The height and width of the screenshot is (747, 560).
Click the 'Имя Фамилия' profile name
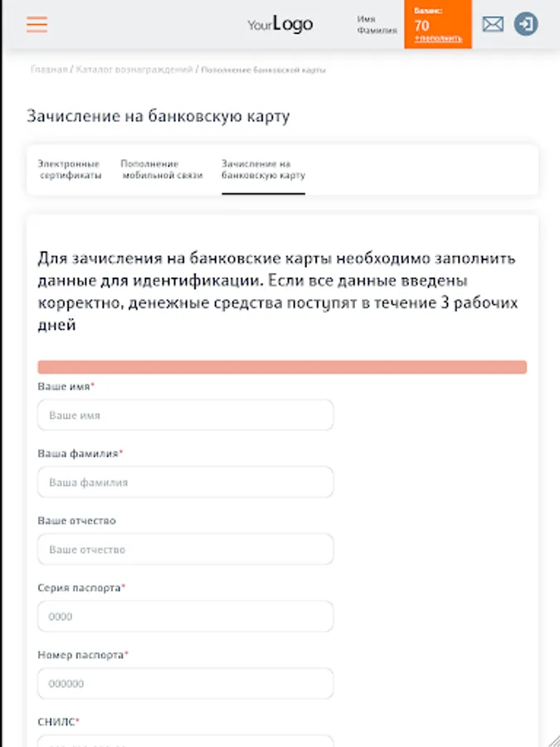click(x=377, y=24)
